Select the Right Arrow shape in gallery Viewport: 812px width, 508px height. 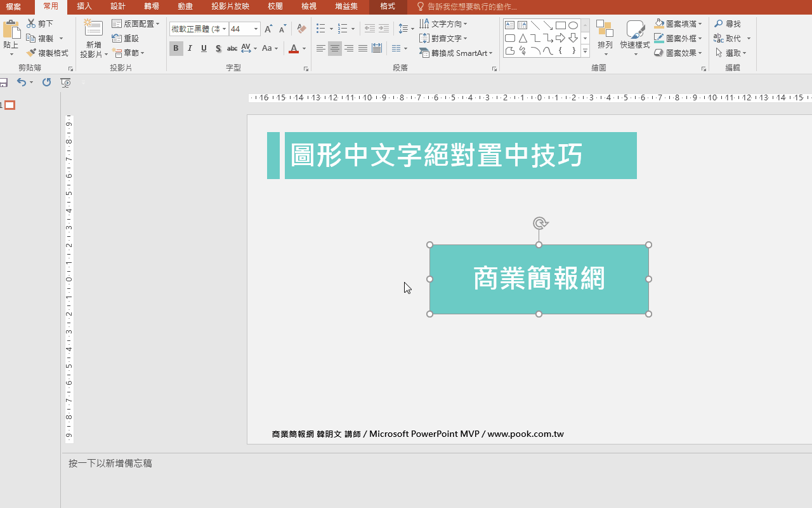(561, 38)
